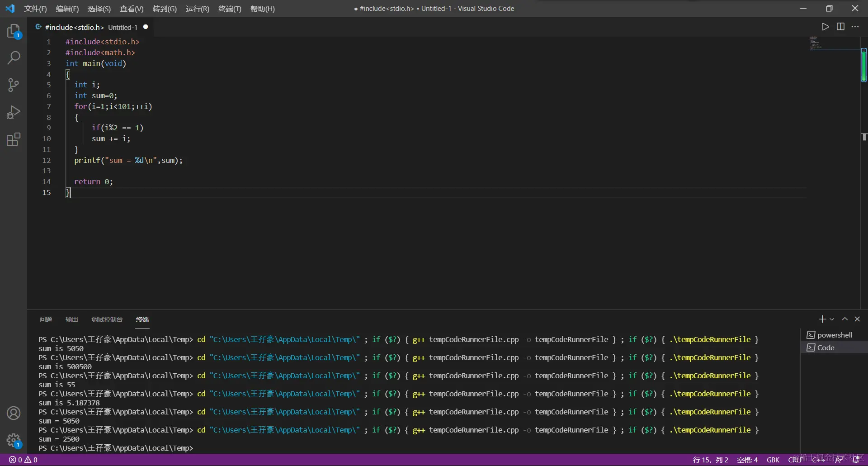
Task: Open the 帮助(H) menu
Action: [262, 9]
